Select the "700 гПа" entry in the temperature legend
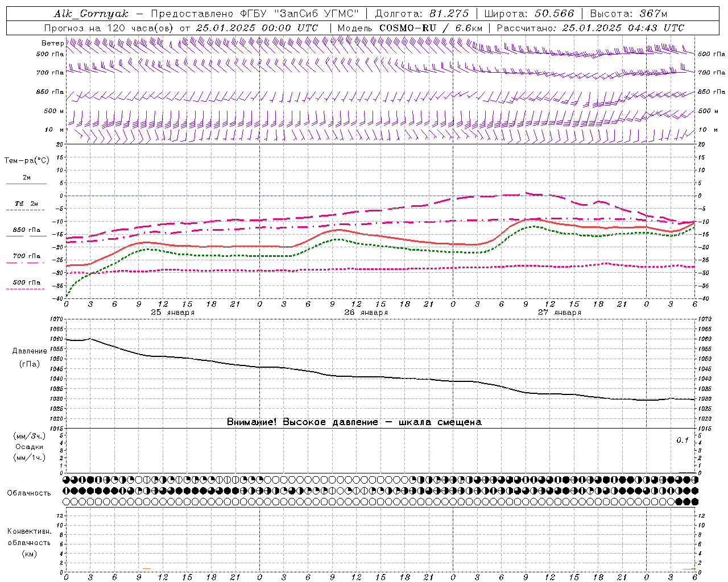 click(27, 256)
